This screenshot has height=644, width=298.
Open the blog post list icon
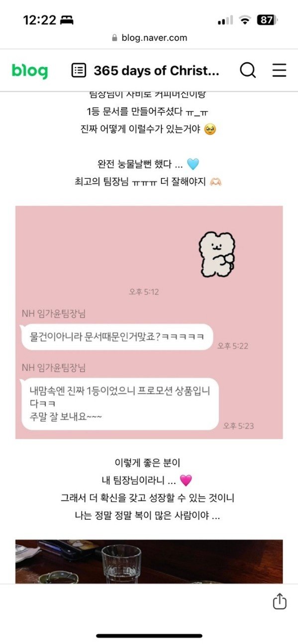[x=79, y=71]
